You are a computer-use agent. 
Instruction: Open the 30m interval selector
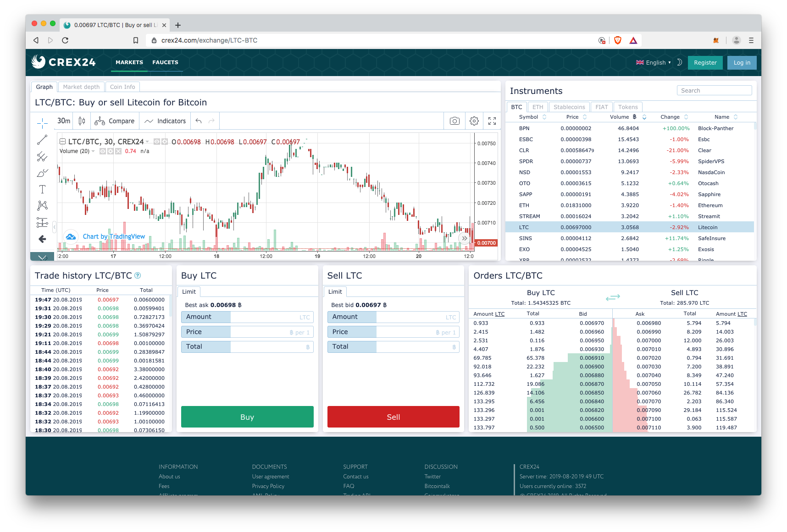(x=64, y=121)
